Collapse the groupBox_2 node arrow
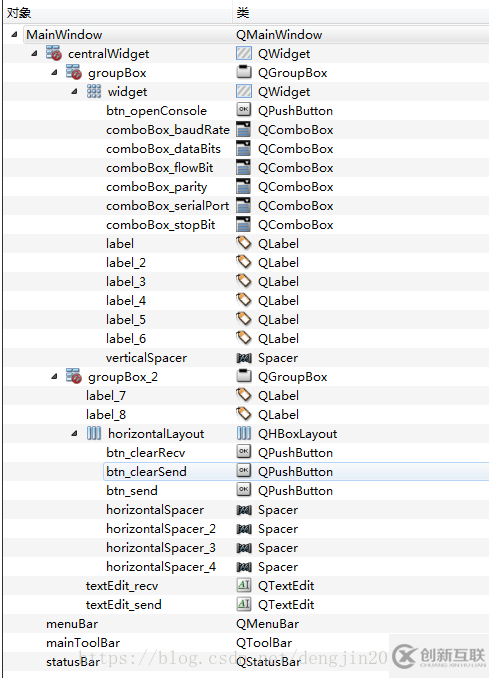489x678 pixels. coord(54,376)
